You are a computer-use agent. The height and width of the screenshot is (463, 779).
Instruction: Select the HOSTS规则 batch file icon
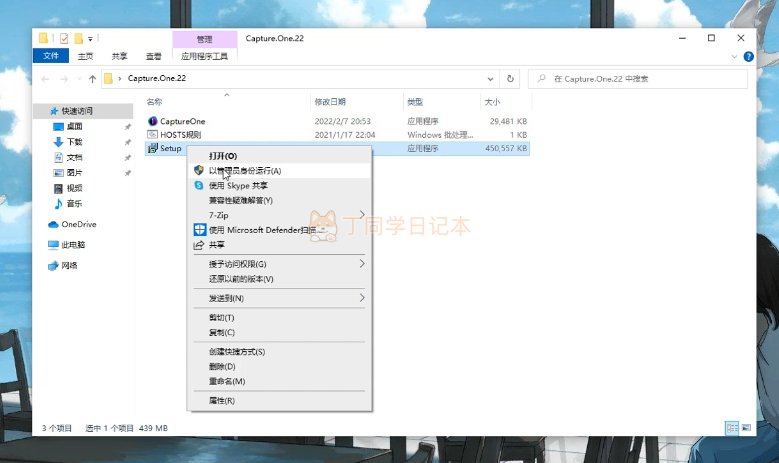coord(153,135)
